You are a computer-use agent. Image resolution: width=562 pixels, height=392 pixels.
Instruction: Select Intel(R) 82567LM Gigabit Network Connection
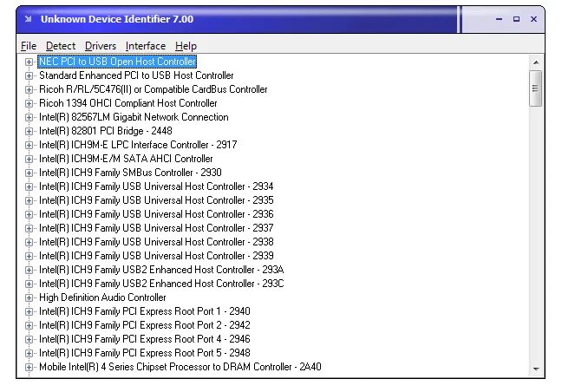134,117
